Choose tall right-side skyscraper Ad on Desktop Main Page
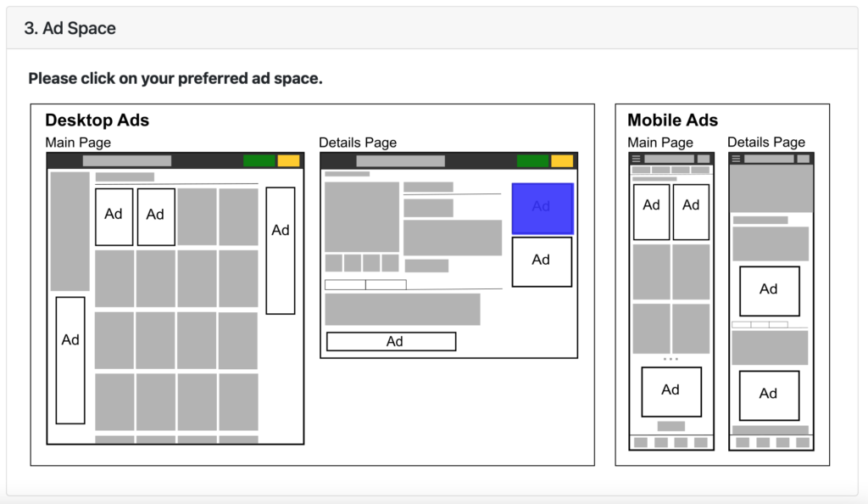The width and height of the screenshot is (868, 504). point(280,250)
